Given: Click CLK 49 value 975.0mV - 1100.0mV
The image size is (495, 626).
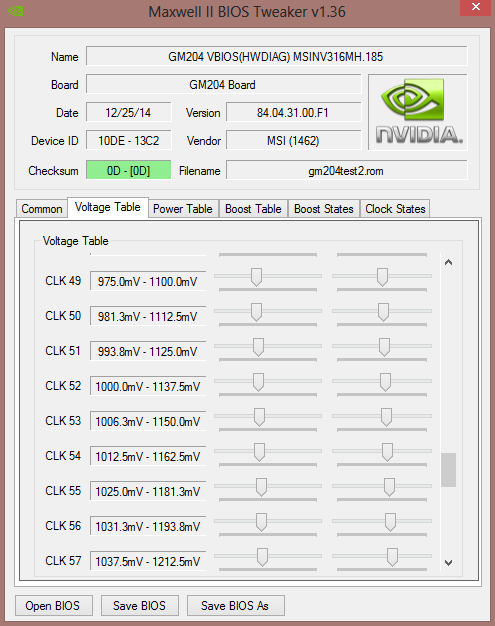Looking at the screenshot, I should coord(148,281).
